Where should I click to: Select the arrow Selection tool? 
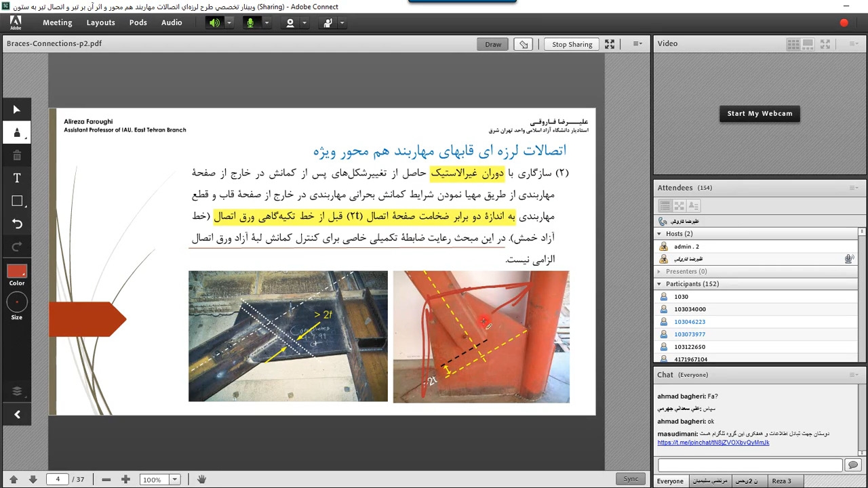(x=17, y=110)
